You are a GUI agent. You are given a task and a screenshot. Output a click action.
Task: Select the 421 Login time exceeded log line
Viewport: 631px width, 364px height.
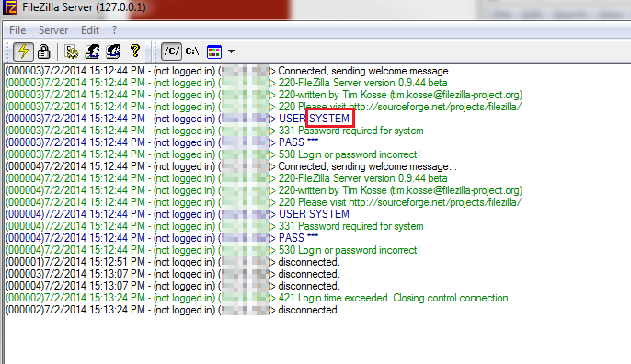point(258,298)
